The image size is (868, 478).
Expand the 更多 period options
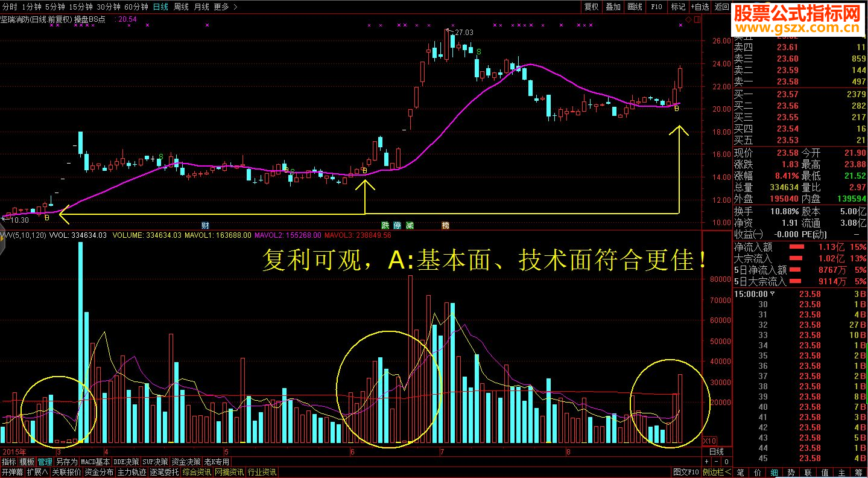pyautogui.click(x=221, y=7)
